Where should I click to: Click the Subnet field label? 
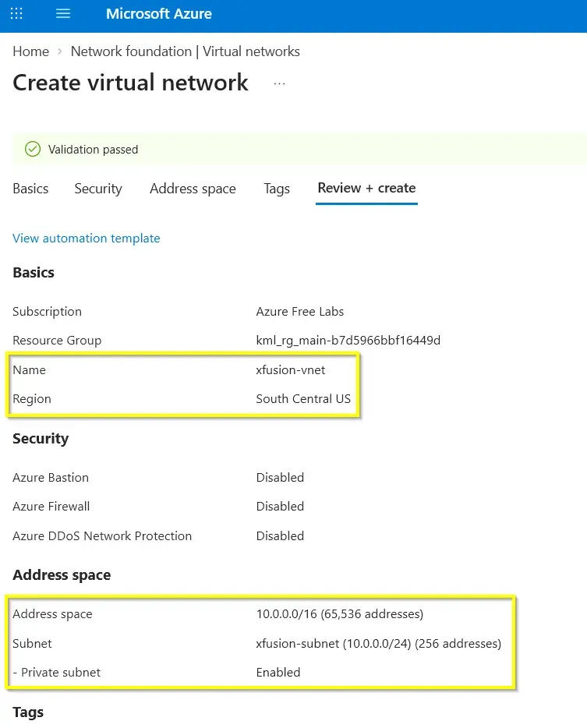[x=33, y=644]
